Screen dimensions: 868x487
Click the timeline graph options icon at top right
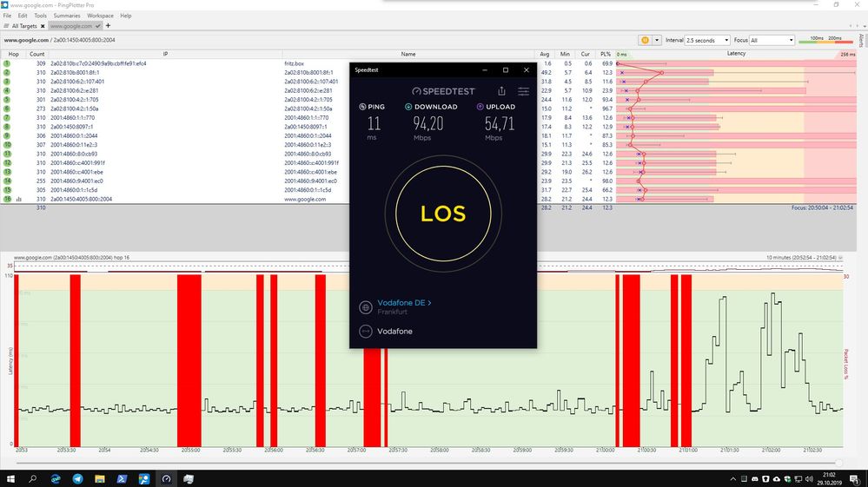840,258
